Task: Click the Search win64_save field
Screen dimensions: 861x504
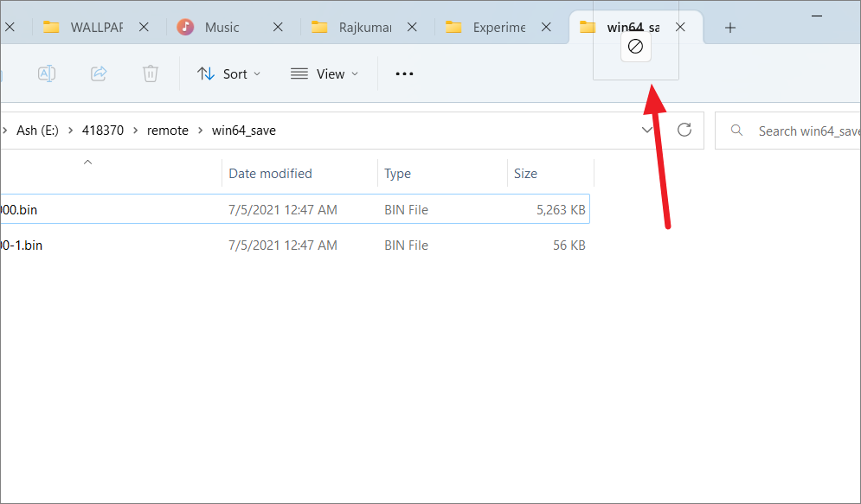Action: (x=787, y=131)
